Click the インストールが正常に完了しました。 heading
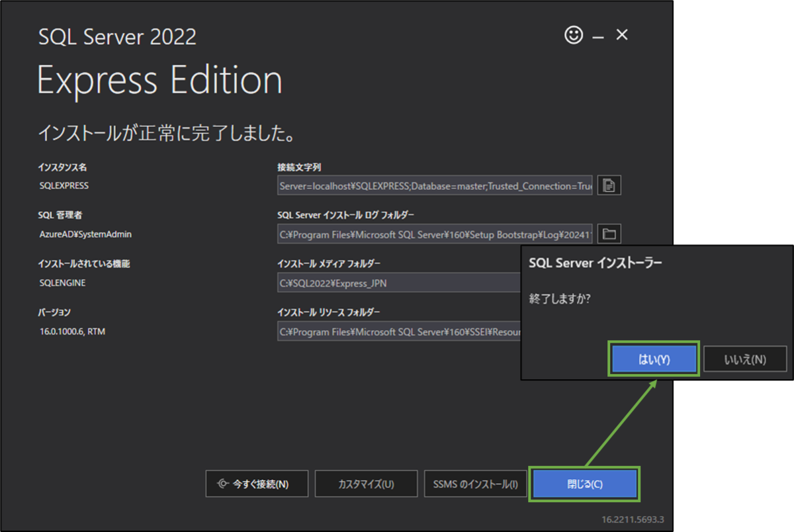 pos(165,134)
